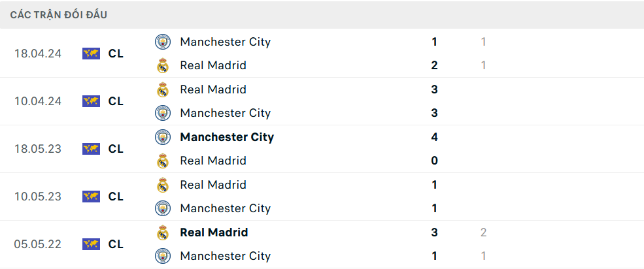Open bold Real Madrid name, 05.05.22 match
Viewport: 644px width, 269px height.
(214, 232)
